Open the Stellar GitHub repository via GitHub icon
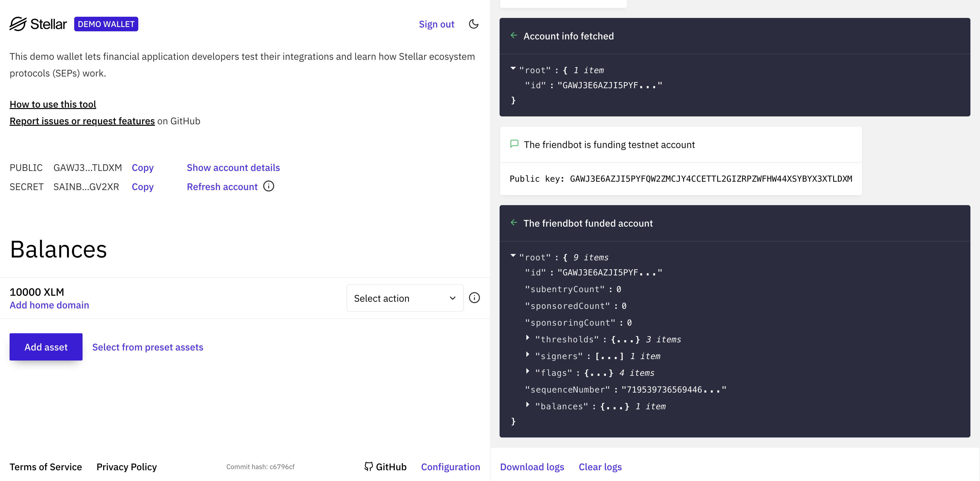The image size is (980, 481). pyautogui.click(x=369, y=467)
